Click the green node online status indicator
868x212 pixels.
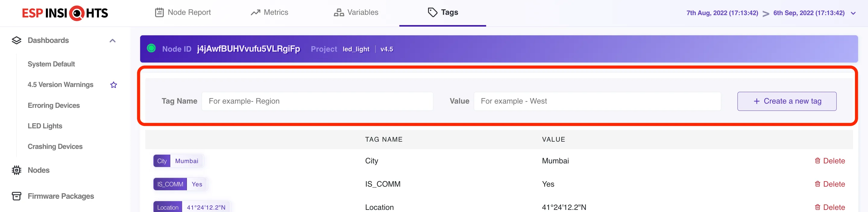151,48
